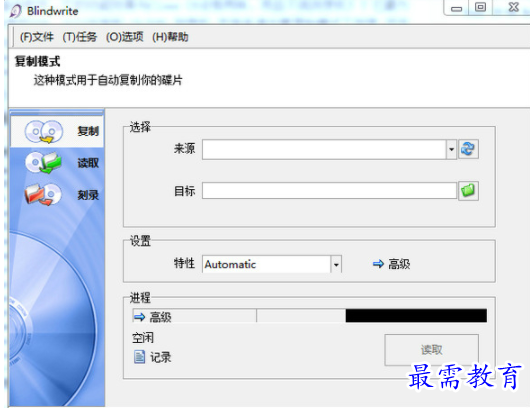530x408 pixels.
Task: Click the 读取 label in the sidebar
Action: tap(88, 163)
